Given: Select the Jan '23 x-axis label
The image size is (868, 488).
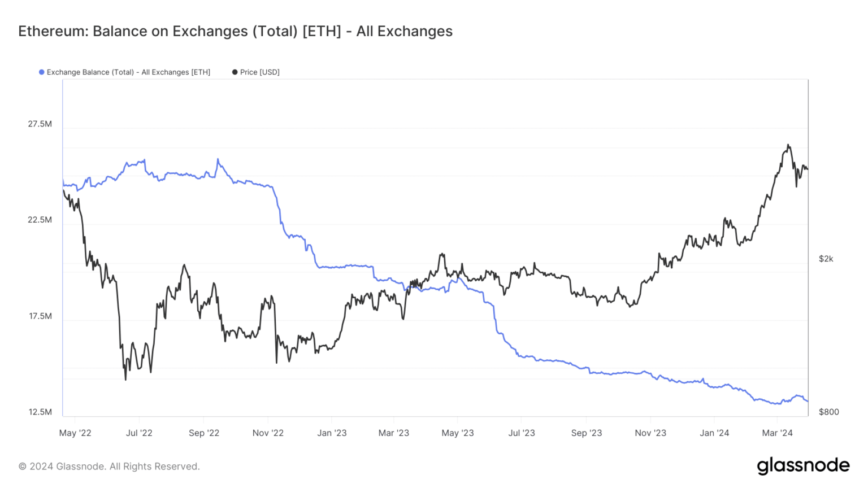Looking at the screenshot, I should click(332, 433).
